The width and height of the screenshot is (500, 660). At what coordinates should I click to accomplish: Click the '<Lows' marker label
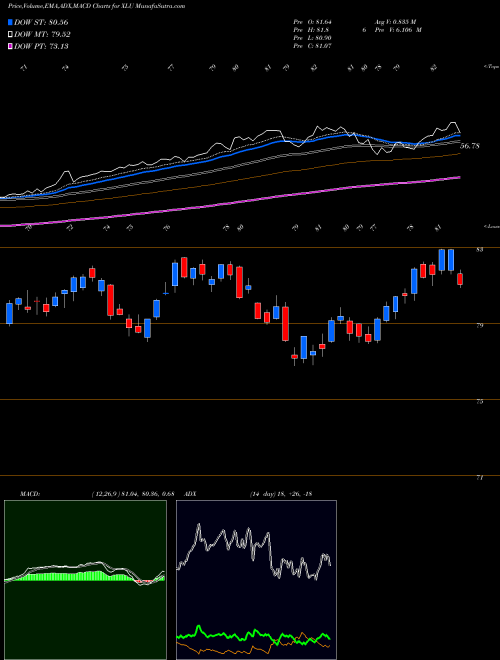tap(491, 227)
